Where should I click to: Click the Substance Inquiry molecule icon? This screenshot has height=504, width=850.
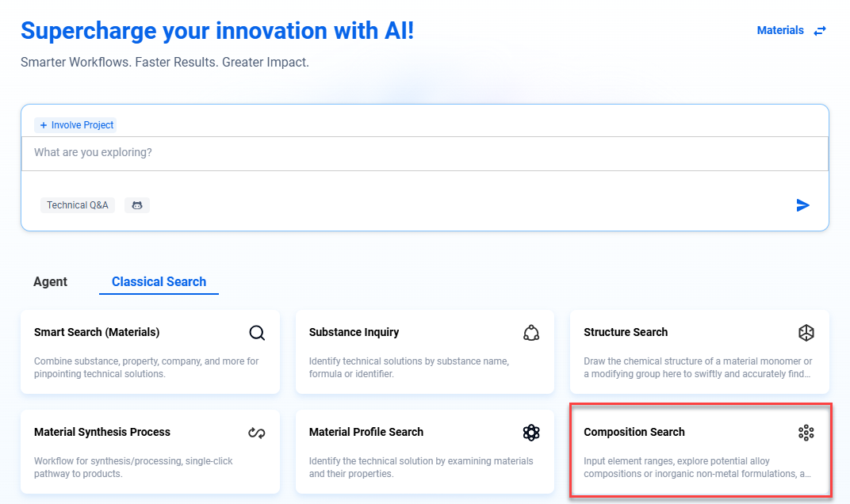pyautogui.click(x=531, y=333)
